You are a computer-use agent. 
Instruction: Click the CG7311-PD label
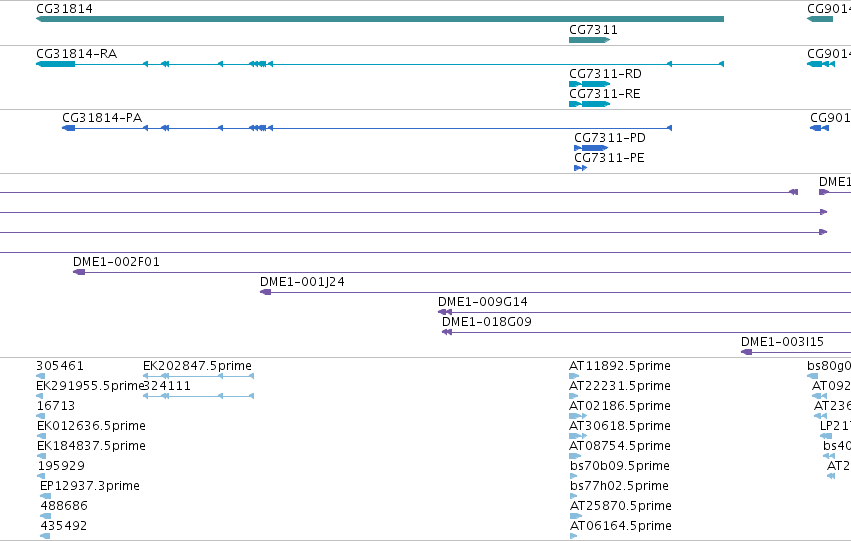point(610,138)
